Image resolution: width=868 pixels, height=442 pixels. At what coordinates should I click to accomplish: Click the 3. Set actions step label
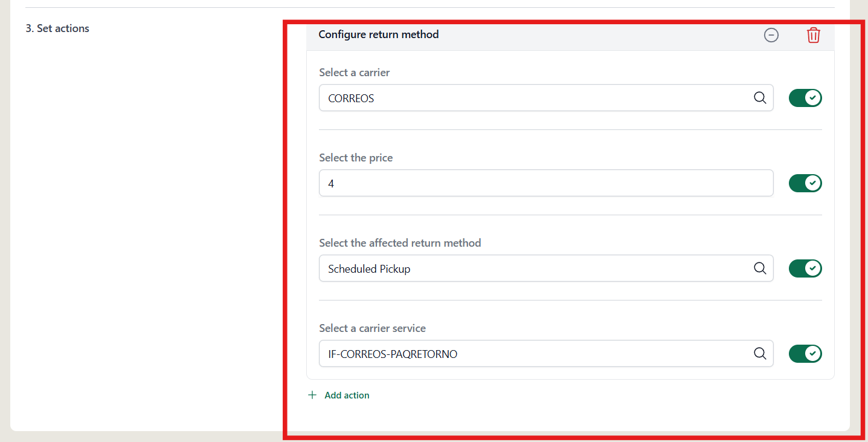pyautogui.click(x=57, y=28)
